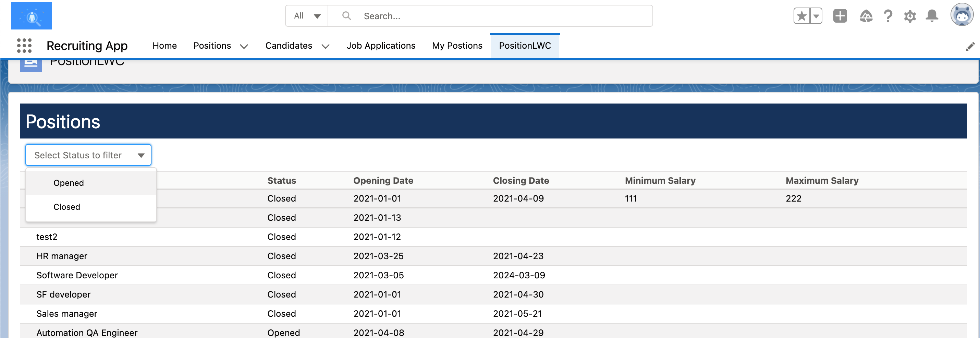The image size is (980, 338).
Task: Open the user profile avatar
Action: click(961, 15)
